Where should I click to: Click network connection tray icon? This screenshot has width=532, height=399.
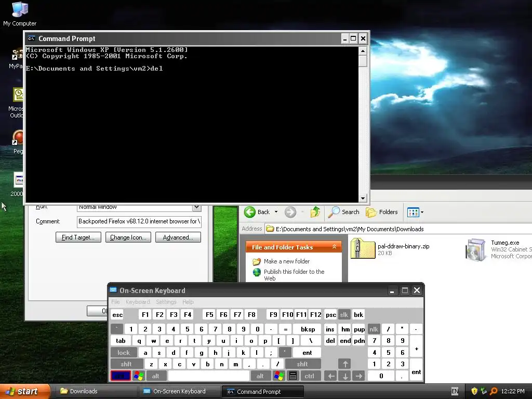click(484, 391)
